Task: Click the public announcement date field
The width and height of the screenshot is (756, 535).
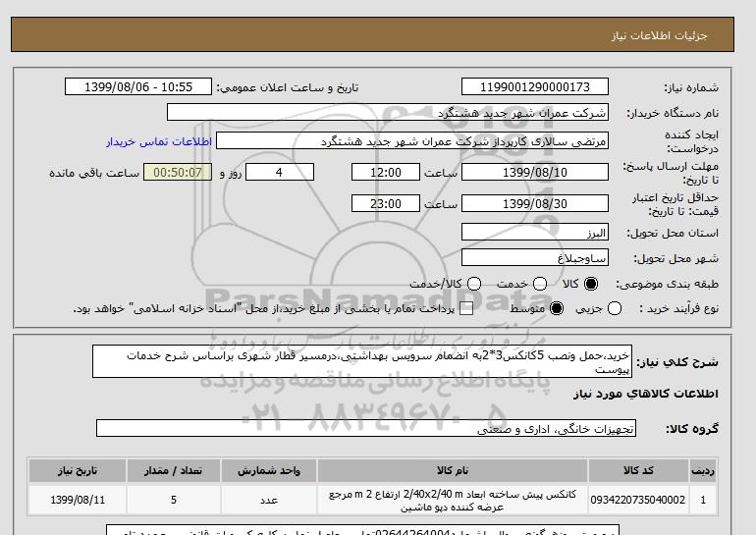Action: point(138,86)
